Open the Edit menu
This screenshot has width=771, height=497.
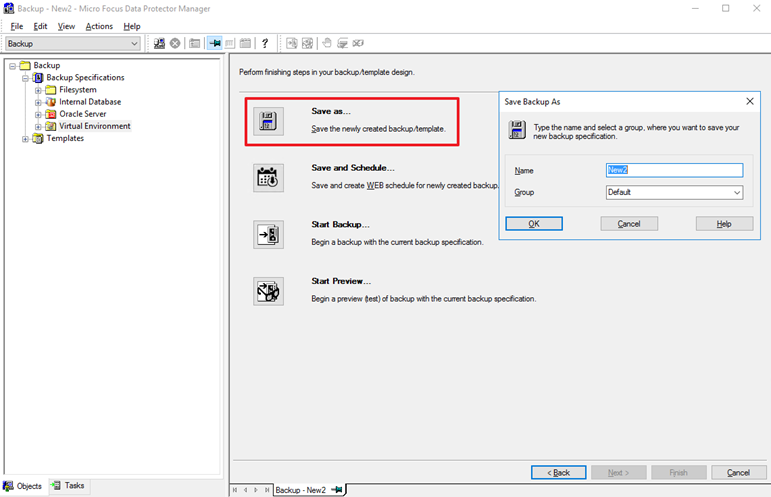coord(40,26)
